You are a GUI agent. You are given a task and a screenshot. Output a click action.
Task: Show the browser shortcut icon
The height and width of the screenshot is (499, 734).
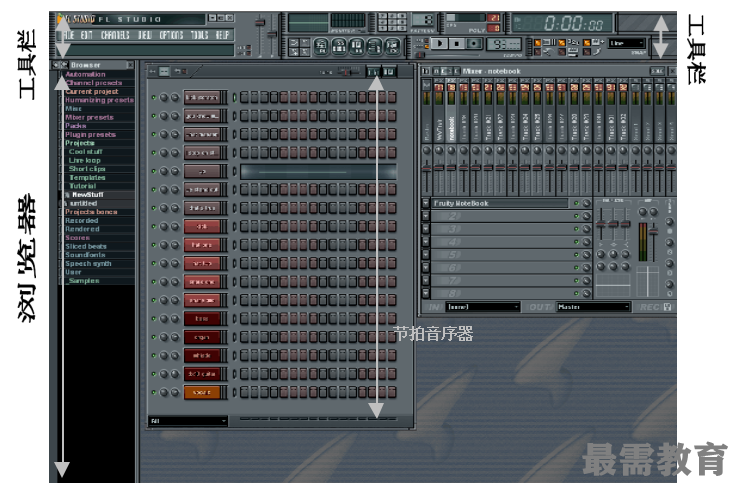pyautogui.click(x=374, y=46)
